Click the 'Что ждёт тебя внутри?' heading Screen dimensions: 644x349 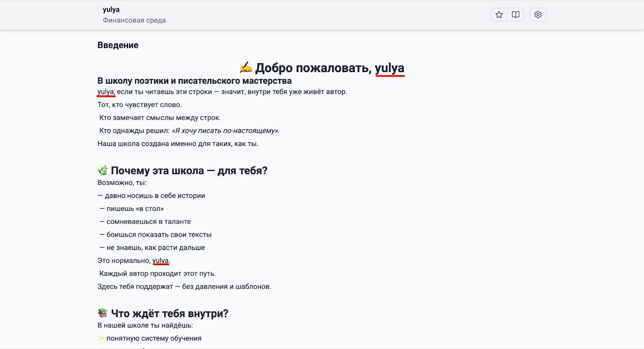pyautogui.click(x=169, y=314)
